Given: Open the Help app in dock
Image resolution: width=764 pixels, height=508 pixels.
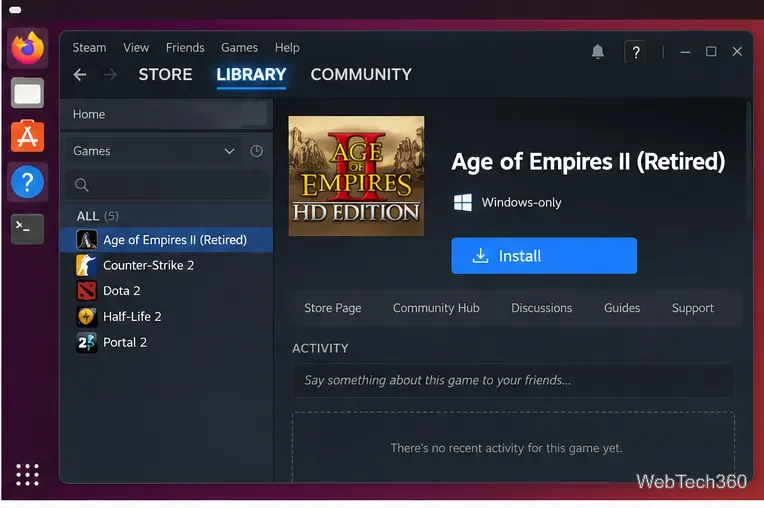Looking at the screenshot, I should pyautogui.click(x=27, y=182).
